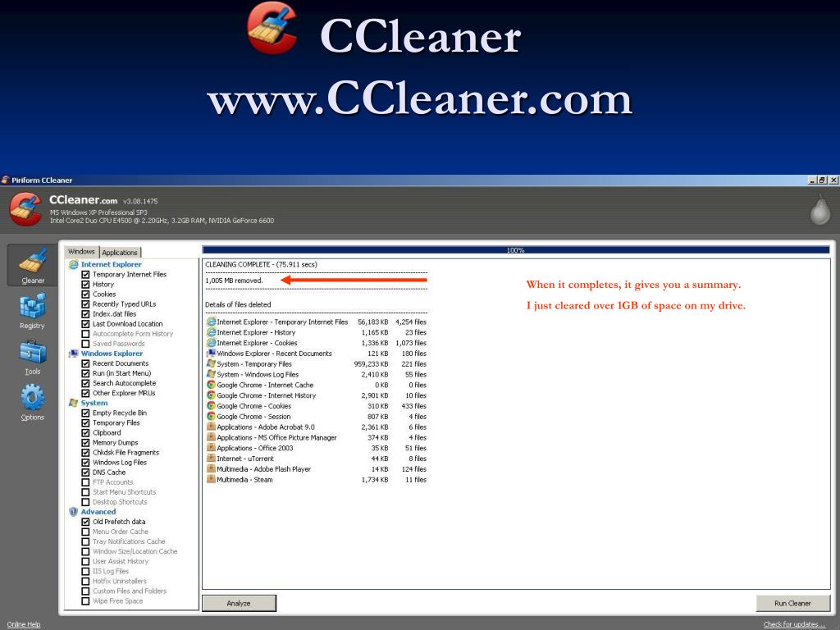Click icon beside Windows Explorer - Recent Documents
This screenshot has height=630, width=840.
(x=211, y=353)
